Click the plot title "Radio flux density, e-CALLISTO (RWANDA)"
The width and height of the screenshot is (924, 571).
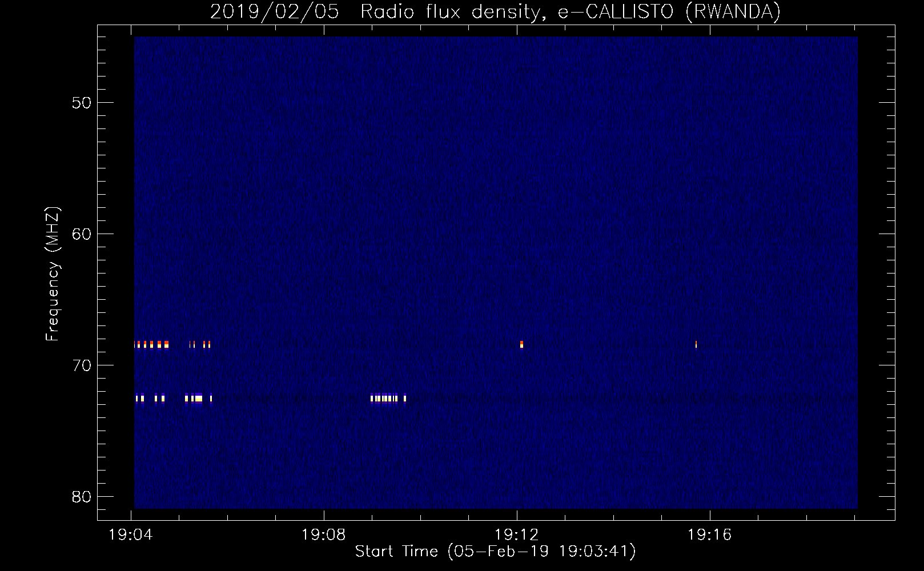coord(570,11)
